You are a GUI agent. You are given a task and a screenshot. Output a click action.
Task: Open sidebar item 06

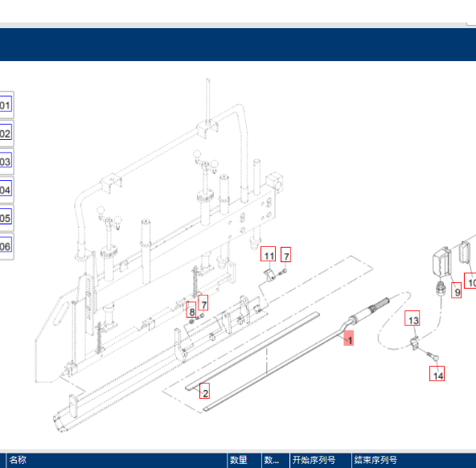(x=6, y=246)
